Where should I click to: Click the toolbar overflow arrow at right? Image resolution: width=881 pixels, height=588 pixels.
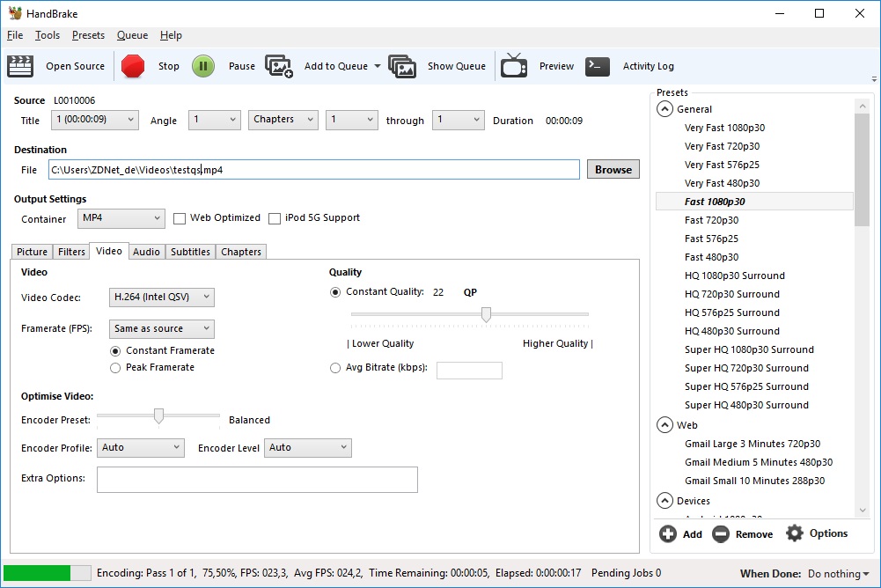point(874,79)
